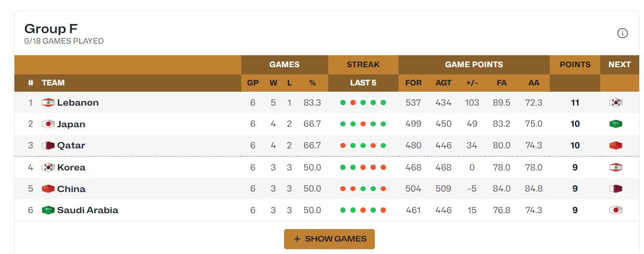Click the POINTS column header
Viewport: 644px width, 254px height.
575,64
